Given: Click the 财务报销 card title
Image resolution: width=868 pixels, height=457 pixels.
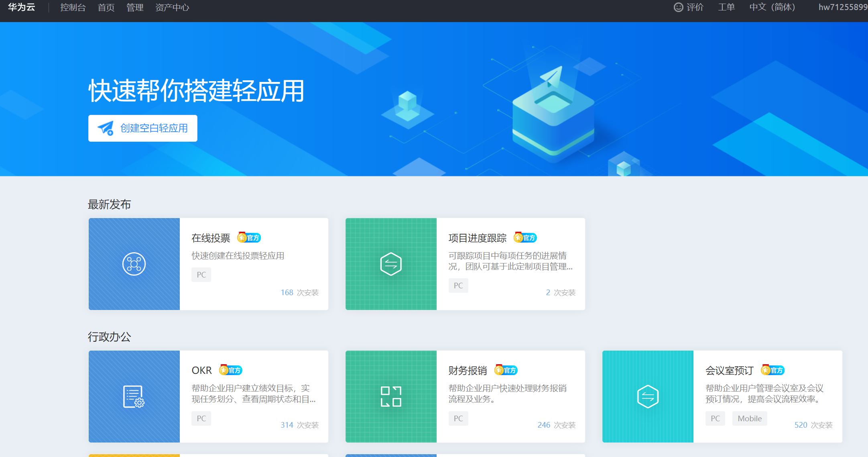Looking at the screenshot, I should click(x=468, y=370).
